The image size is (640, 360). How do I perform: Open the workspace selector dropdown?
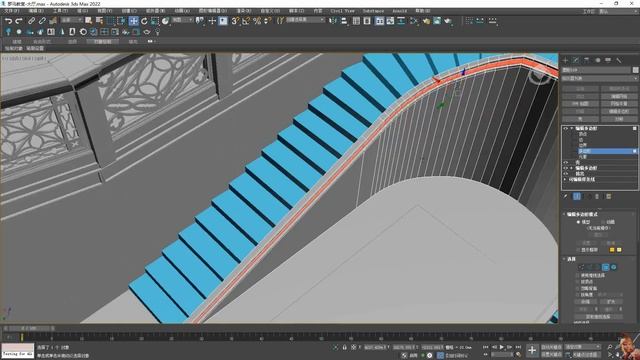click(618, 11)
